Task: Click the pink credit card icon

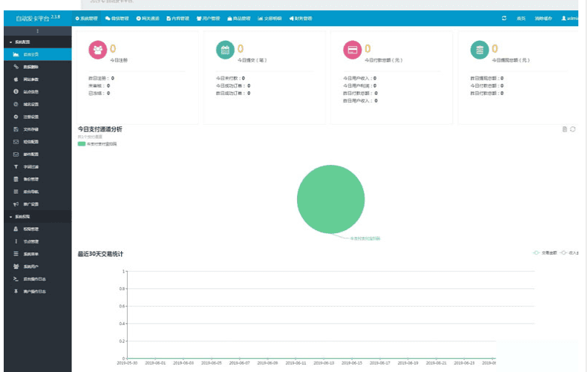Action: coord(353,50)
